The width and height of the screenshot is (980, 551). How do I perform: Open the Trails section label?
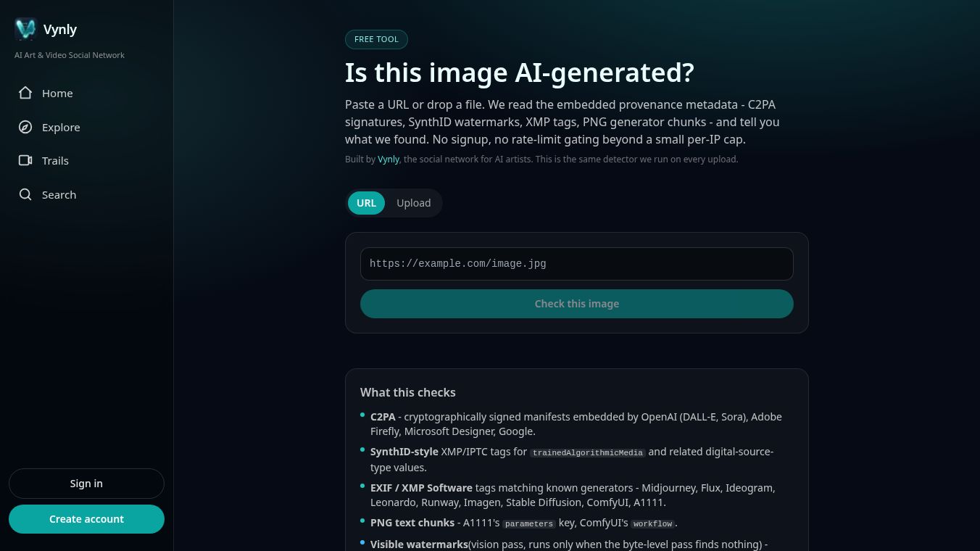click(55, 160)
